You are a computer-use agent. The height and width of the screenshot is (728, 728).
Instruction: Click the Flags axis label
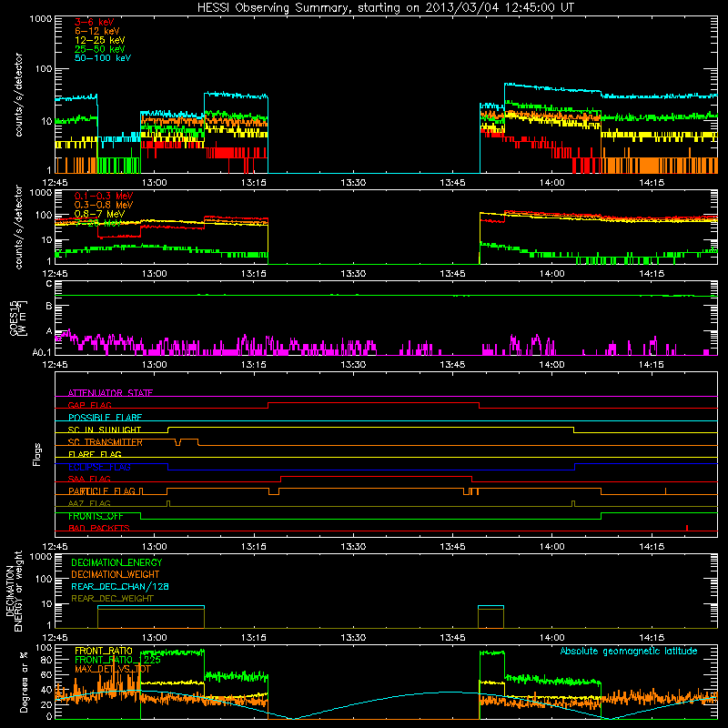click(x=37, y=454)
